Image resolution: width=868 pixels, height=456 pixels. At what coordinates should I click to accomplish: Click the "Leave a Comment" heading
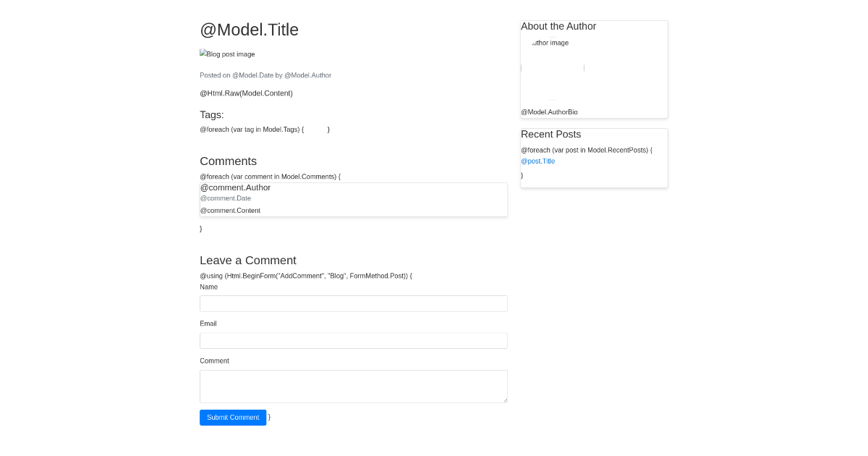click(247, 260)
